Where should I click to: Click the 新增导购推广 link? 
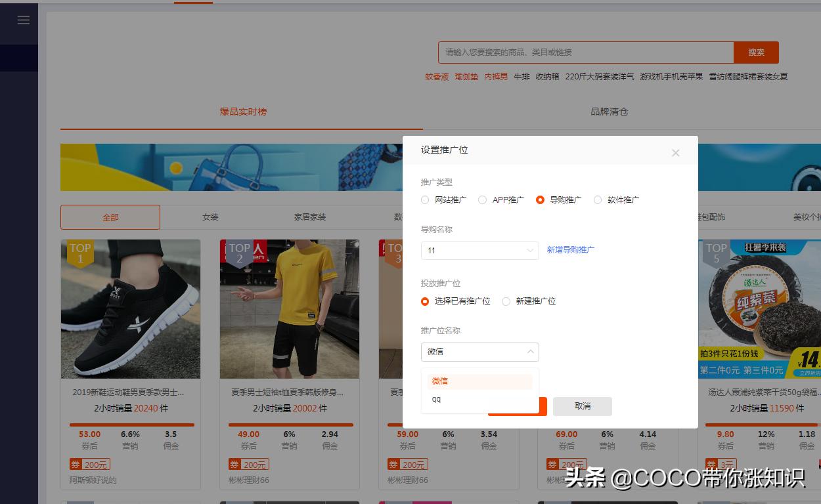(x=570, y=249)
